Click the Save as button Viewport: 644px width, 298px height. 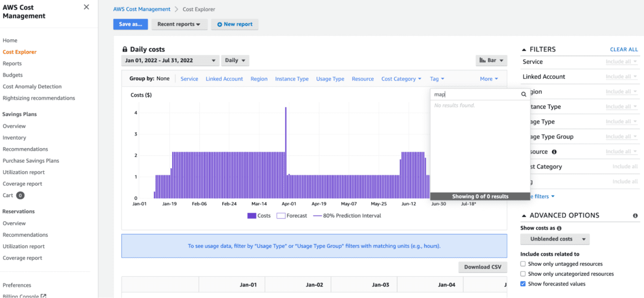point(130,24)
